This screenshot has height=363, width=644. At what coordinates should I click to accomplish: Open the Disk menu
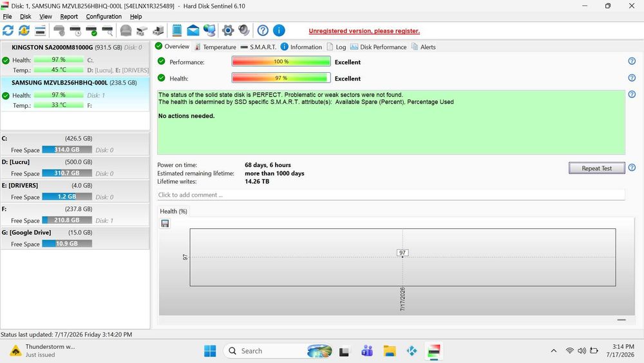(26, 17)
